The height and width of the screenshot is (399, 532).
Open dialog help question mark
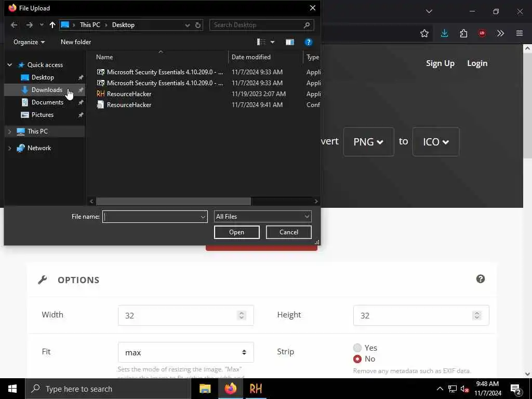coord(309,42)
